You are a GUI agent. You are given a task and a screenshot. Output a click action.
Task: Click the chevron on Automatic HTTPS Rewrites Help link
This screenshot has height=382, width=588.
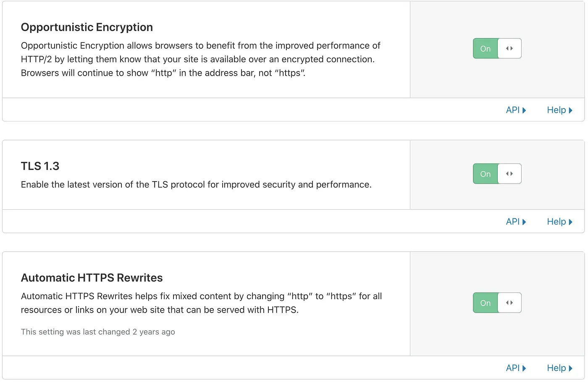click(x=571, y=368)
